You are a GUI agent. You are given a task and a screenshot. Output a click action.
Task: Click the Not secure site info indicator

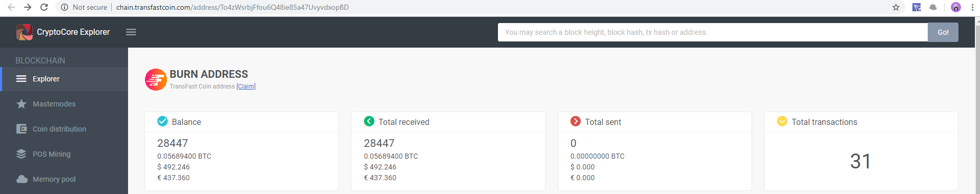click(84, 7)
